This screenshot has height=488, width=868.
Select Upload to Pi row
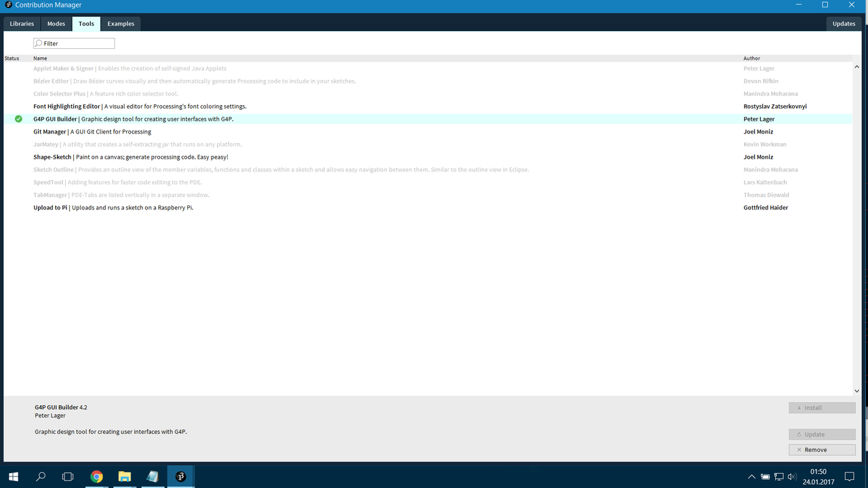428,207
